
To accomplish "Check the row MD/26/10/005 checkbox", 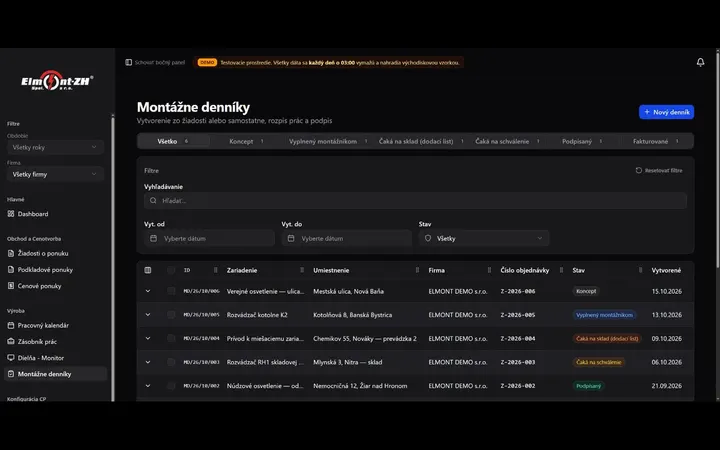I will [x=171, y=315].
